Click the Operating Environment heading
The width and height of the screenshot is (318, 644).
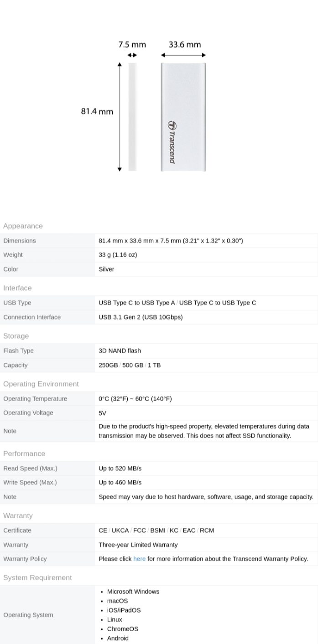(x=41, y=384)
